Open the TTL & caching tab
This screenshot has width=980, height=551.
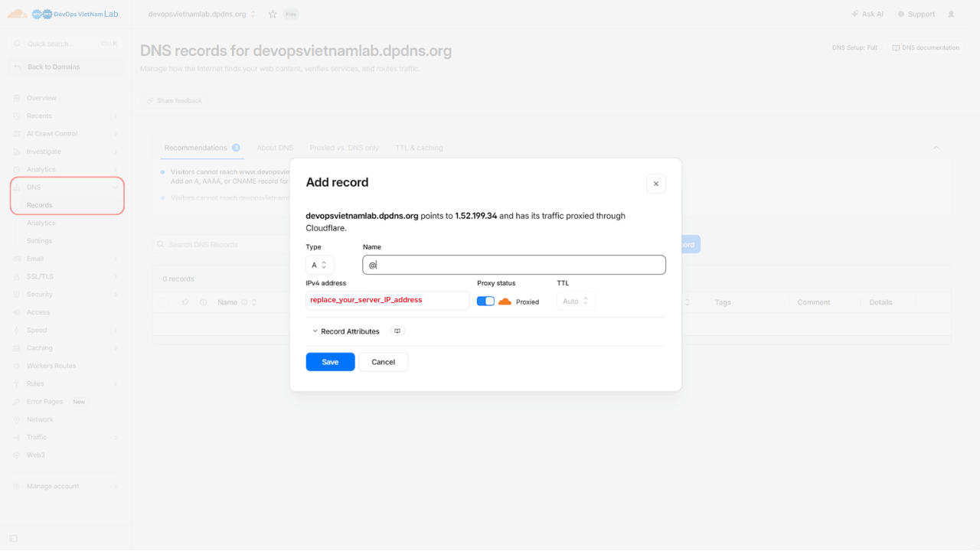[x=419, y=148]
